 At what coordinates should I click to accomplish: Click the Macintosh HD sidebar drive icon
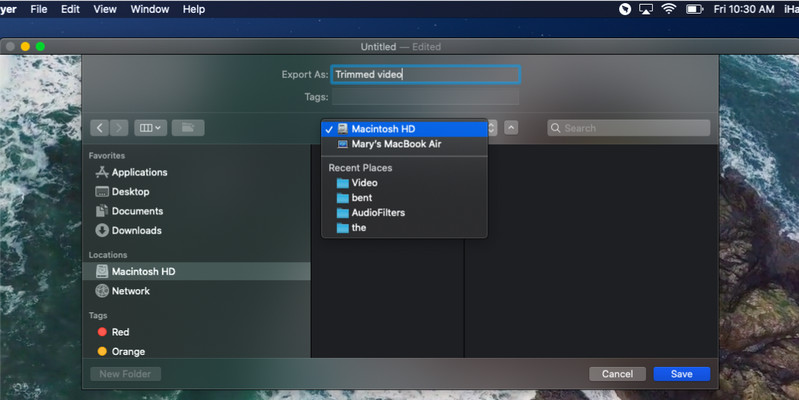click(102, 272)
